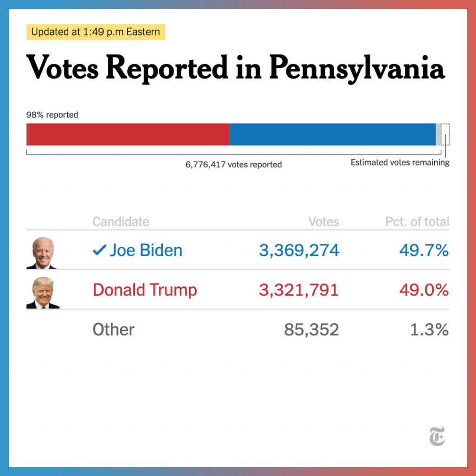
Task: Click the dotted estimated votes remaining box
Action: (445, 134)
